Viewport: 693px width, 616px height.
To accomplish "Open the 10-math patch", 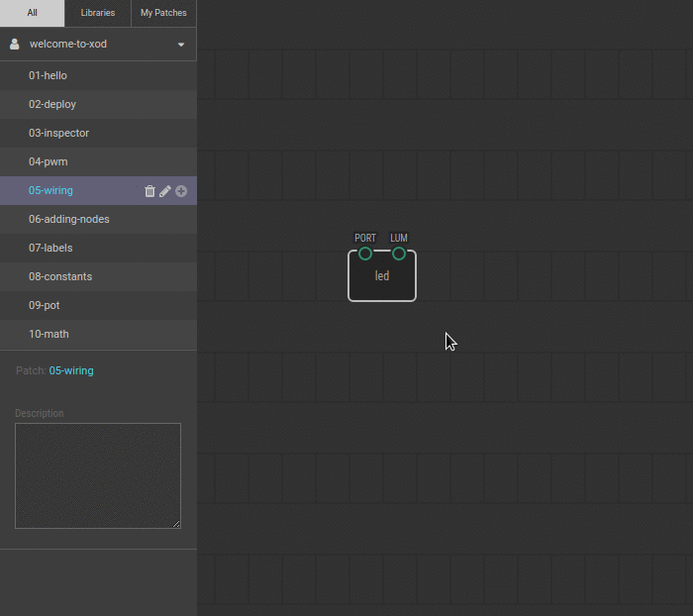I will click(x=49, y=334).
